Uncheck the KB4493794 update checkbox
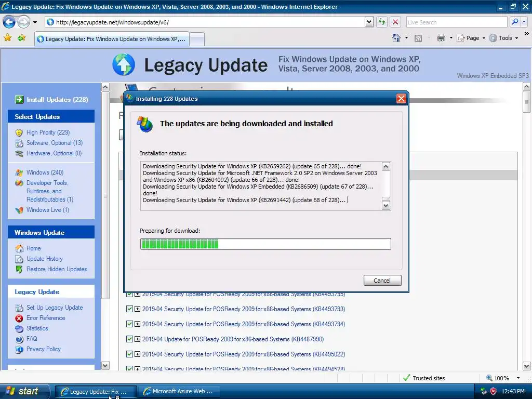This screenshot has width=532, height=399. (129, 324)
